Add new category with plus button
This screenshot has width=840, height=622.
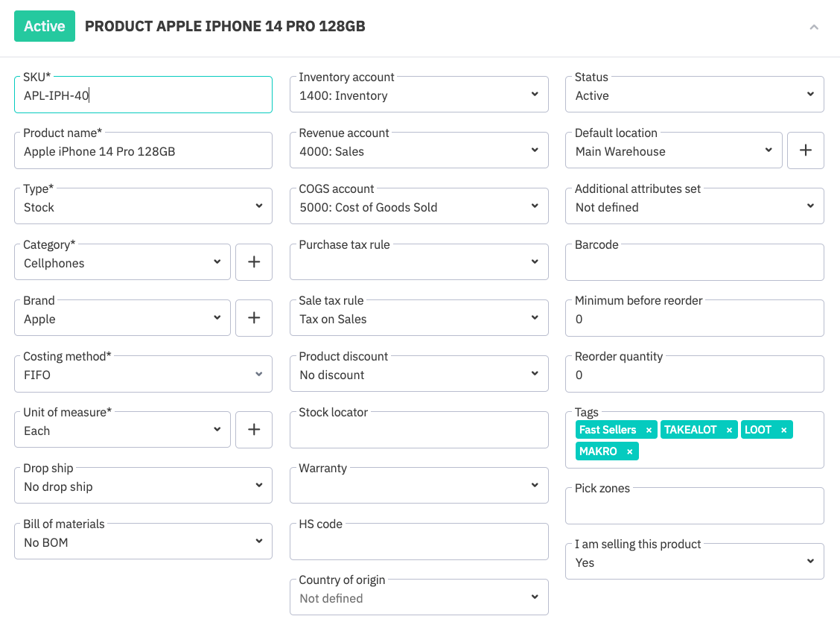pyautogui.click(x=254, y=262)
